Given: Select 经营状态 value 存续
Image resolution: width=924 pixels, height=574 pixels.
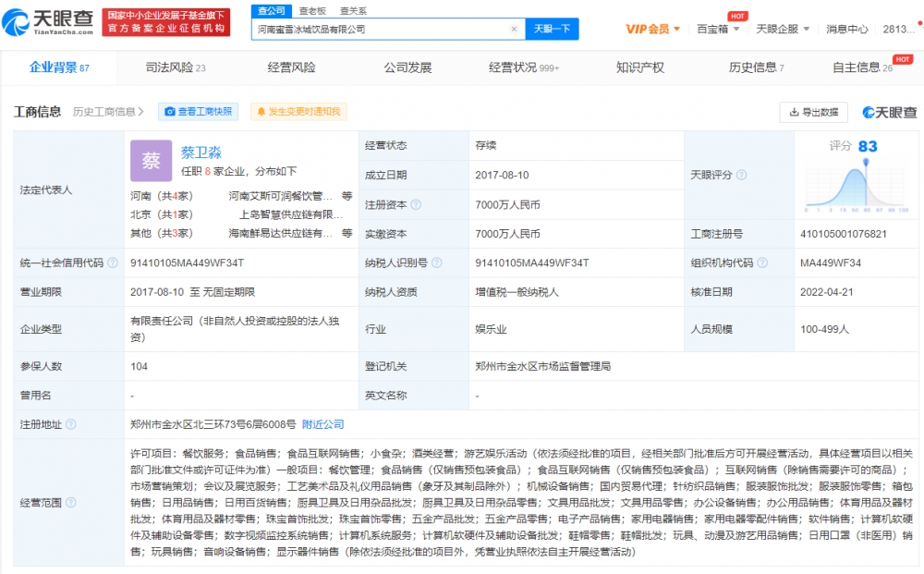Looking at the screenshot, I should (x=486, y=145).
